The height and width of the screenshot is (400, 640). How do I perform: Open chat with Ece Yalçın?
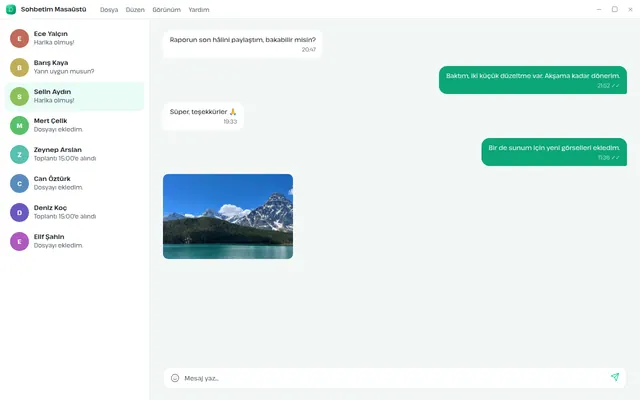coord(74,38)
